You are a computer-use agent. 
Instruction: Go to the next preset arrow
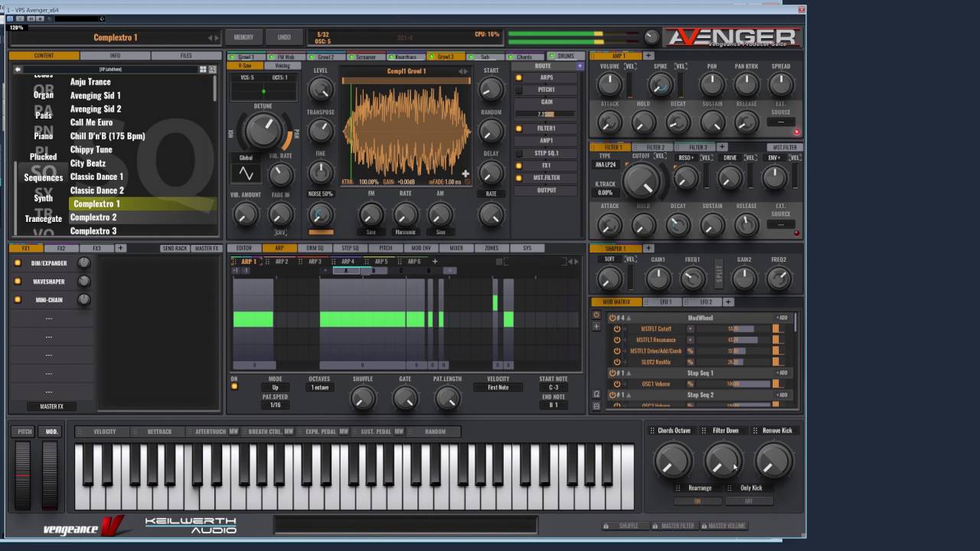tap(217, 37)
